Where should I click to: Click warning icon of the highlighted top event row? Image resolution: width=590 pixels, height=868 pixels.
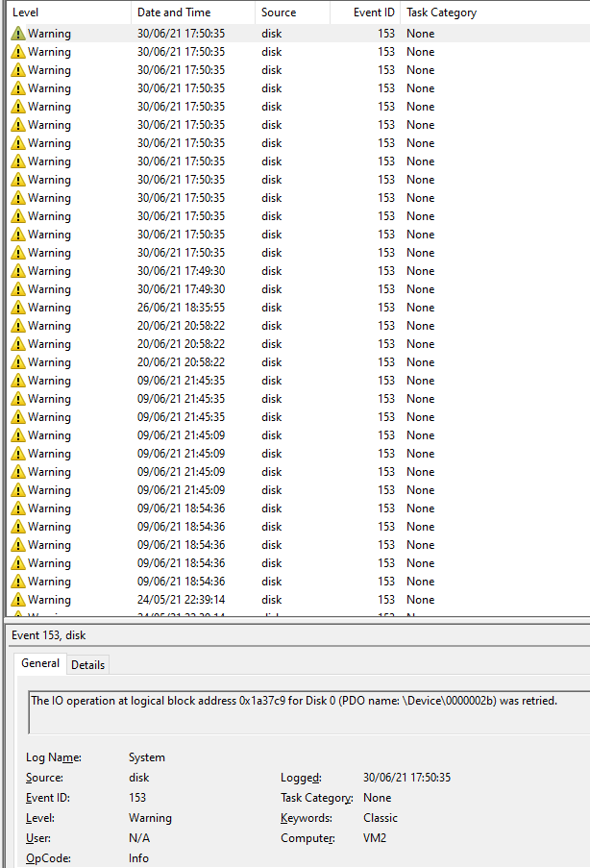18,34
